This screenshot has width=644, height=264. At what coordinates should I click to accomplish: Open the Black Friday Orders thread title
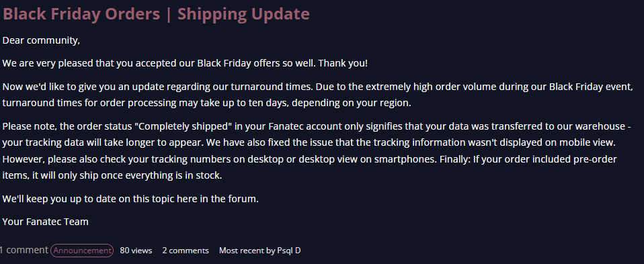[x=156, y=14]
